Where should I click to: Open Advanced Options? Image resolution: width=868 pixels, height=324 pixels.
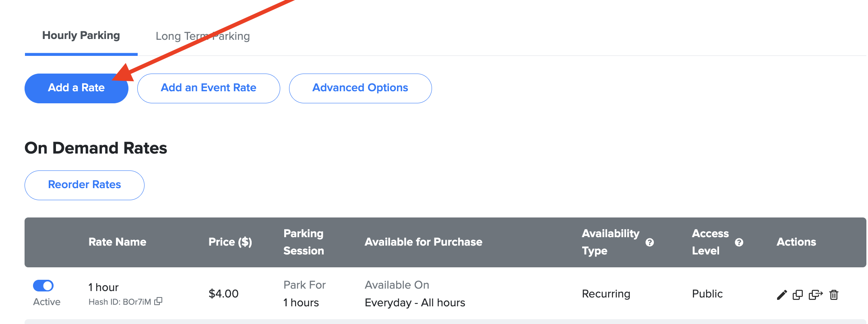click(360, 88)
